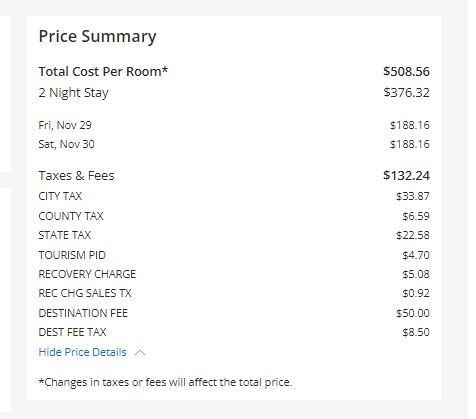Select the 2 Night Stay row label
476x419 pixels.
(73, 93)
